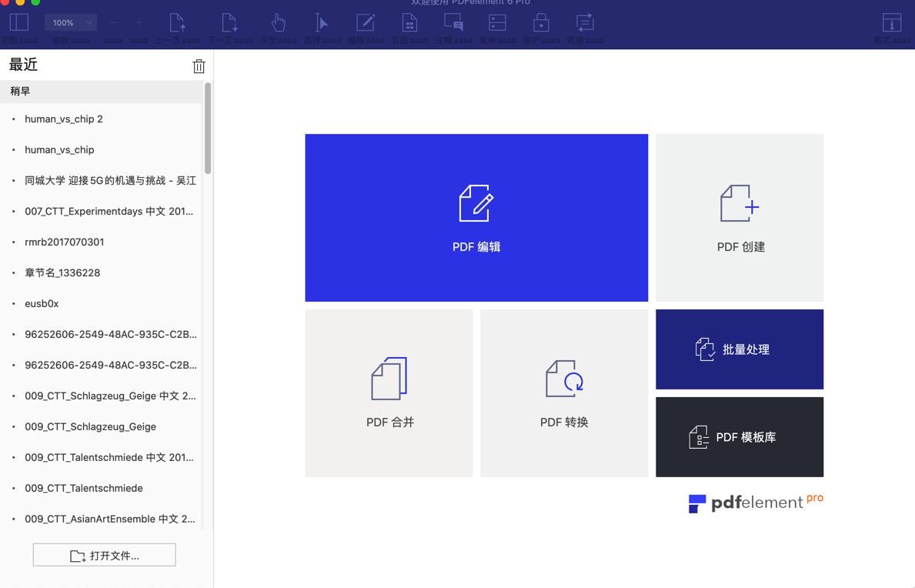
Task: Open recent file human_vs_chip
Action: pyautogui.click(x=101, y=150)
